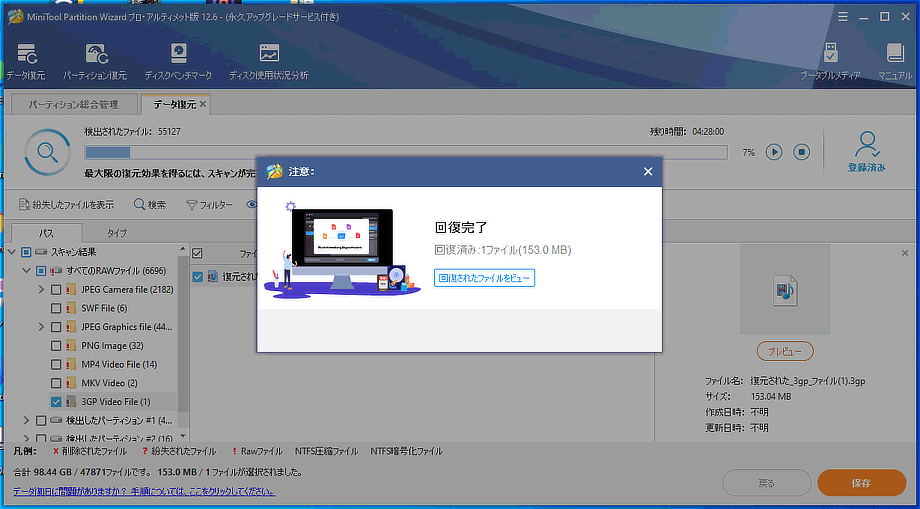This screenshot has width=920, height=509.
Task: Collapse the すべてのRAWファイル node
Action: (26, 271)
